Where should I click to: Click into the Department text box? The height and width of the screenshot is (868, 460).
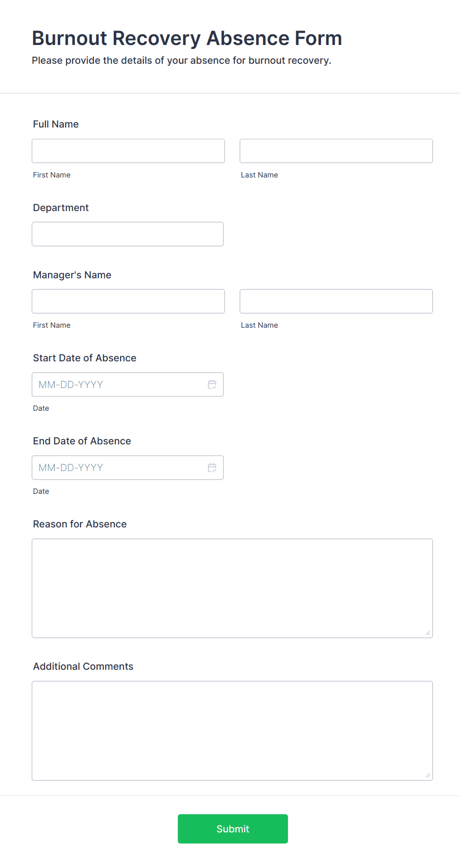[128, 234]
